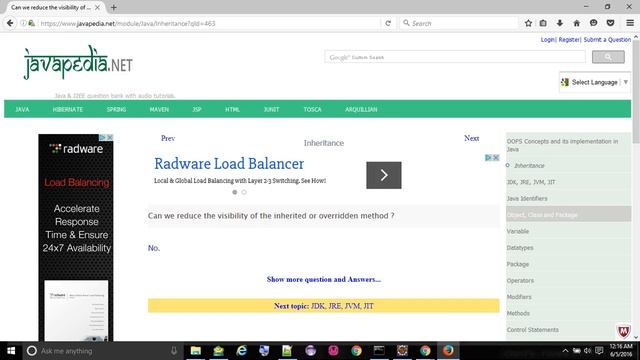This screenshot has width=640, height=360.
Task: Open the MAVEN menu item
Action: 159,109
